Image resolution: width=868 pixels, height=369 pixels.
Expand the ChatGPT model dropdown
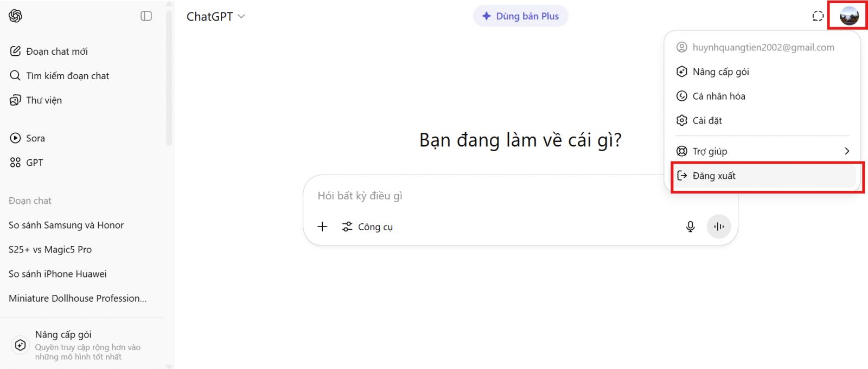tap(215, 17)
